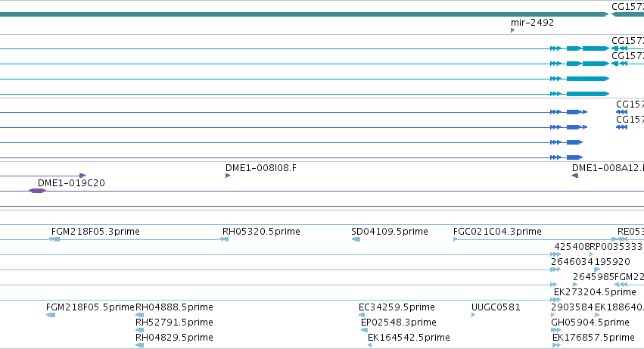Screen dimensions: 644x349
Task: Open the FGC021C04.3prime EST label
Action: point(497,232)
